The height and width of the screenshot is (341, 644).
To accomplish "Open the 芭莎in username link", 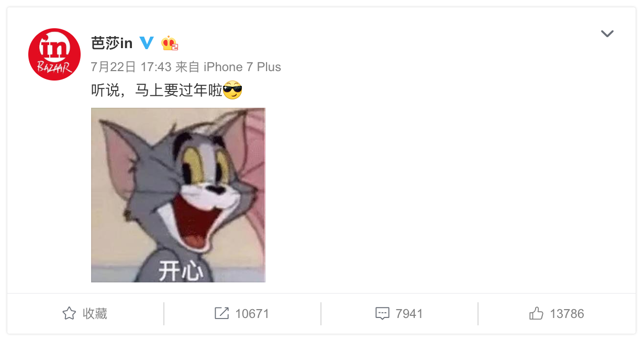I will 112,43.
